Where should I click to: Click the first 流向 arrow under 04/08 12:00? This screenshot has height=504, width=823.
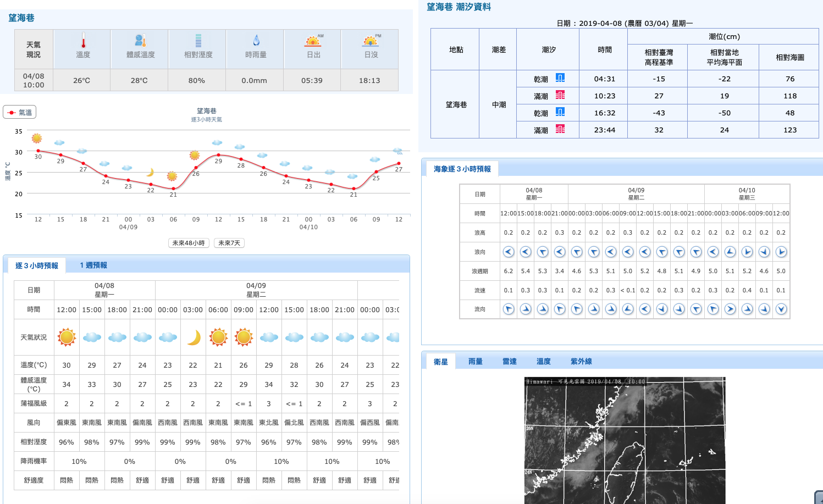click(509, 309)
